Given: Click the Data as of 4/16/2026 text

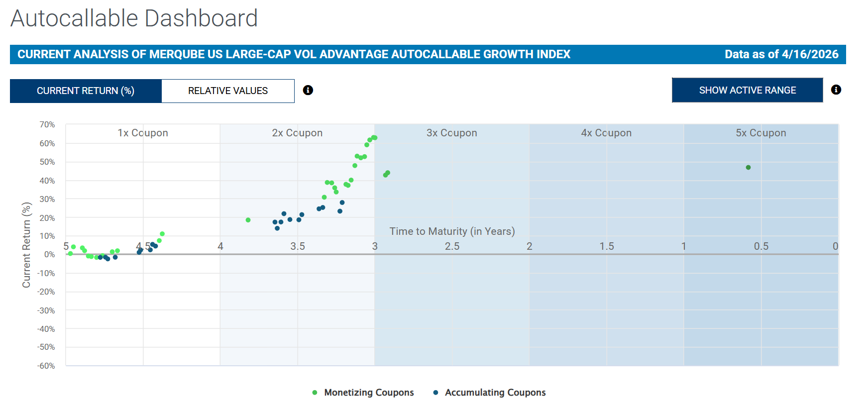Looking at the screenshot, I should click(781, 54).
